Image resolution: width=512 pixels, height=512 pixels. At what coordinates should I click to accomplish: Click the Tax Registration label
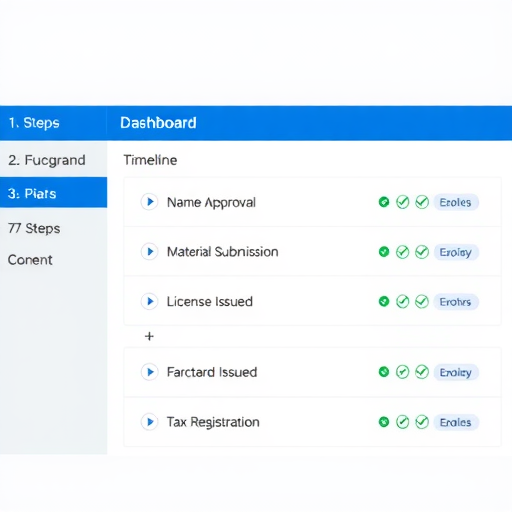(x=213, y=422)
